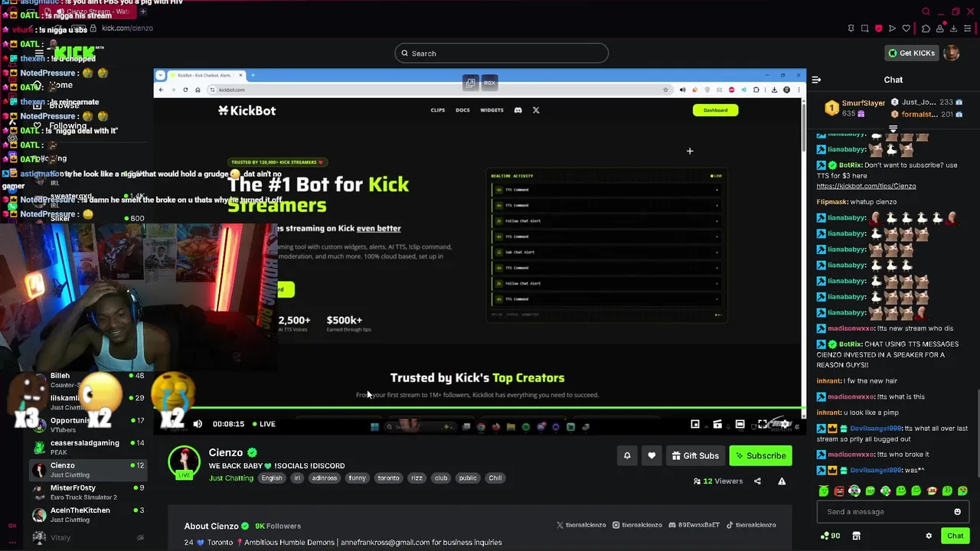Open therealcienzo Instagram social link

(637, 525)
